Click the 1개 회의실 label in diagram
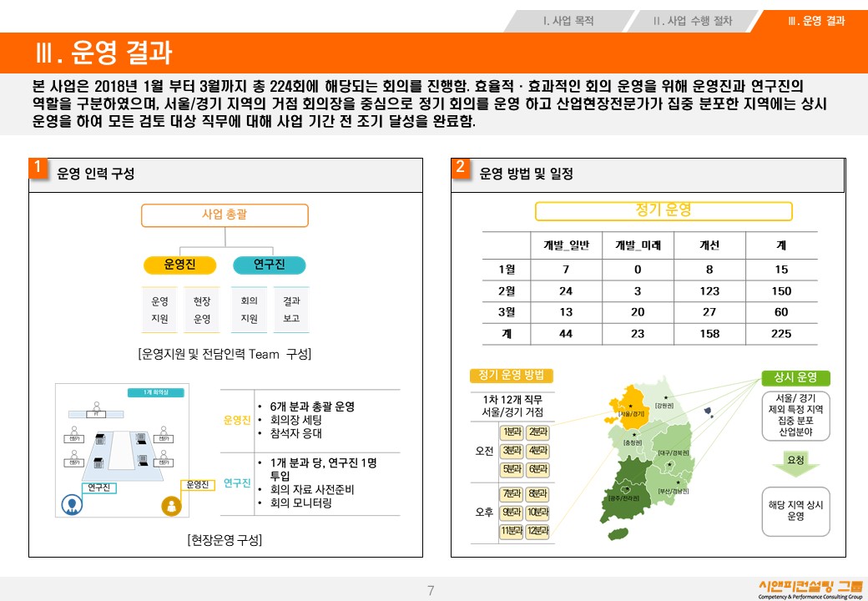 coord(156,392)
